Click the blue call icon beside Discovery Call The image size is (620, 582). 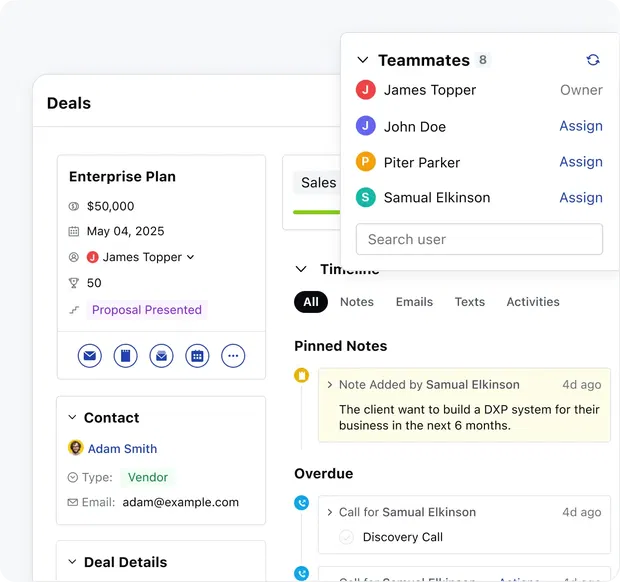301,503
